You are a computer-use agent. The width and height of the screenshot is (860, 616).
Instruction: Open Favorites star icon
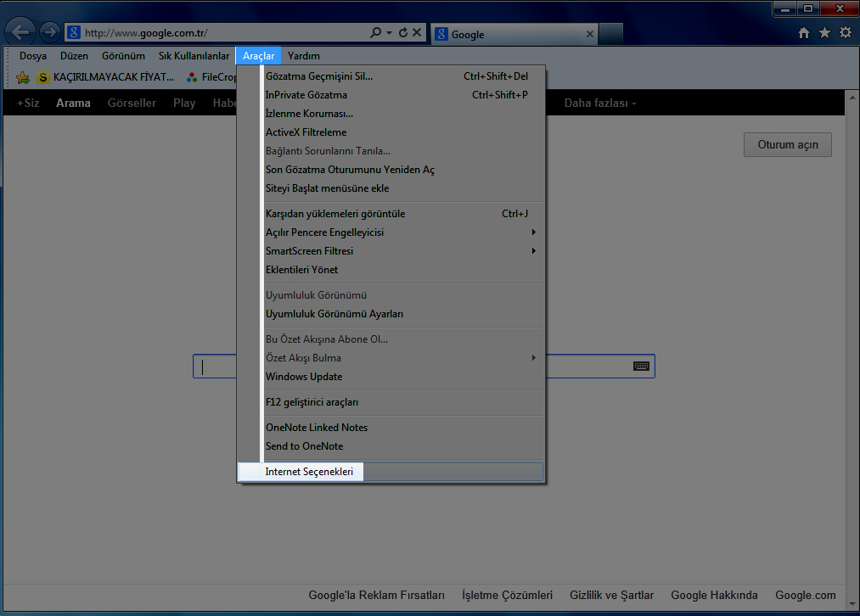tap(825, 33)
